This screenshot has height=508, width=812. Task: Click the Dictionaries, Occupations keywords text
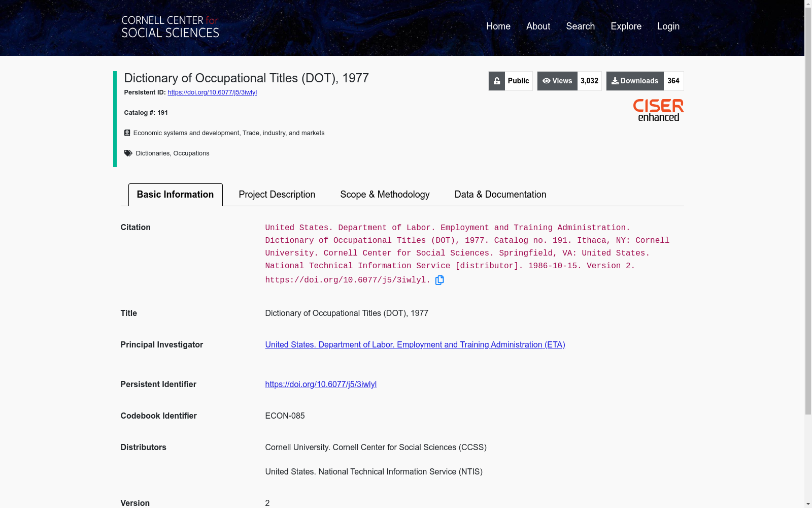[x=173, y=153]
